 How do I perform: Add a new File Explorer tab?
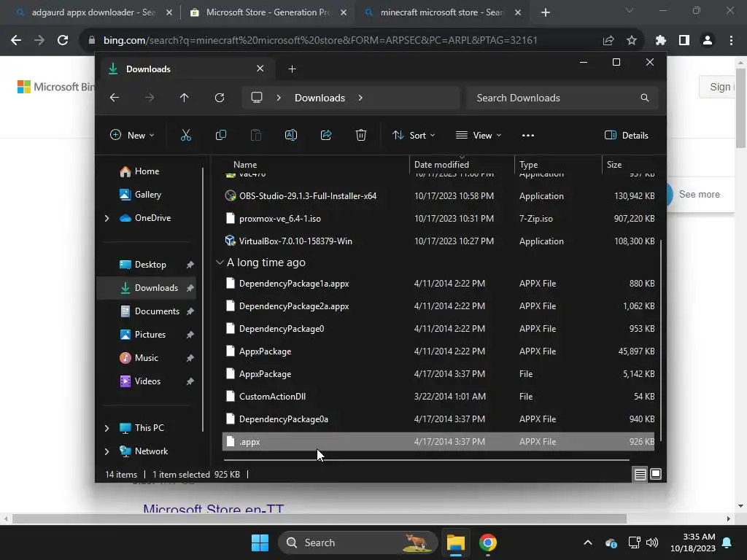point(292,69)
